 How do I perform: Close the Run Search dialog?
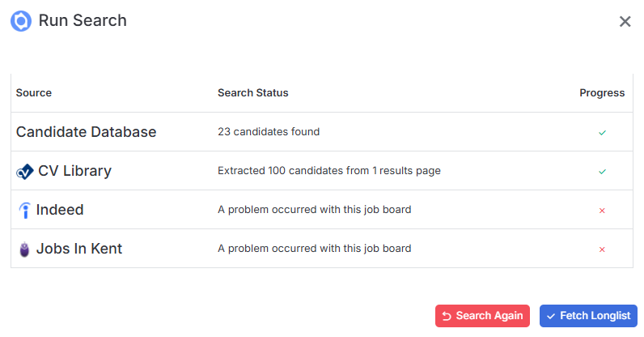[625, 21]
